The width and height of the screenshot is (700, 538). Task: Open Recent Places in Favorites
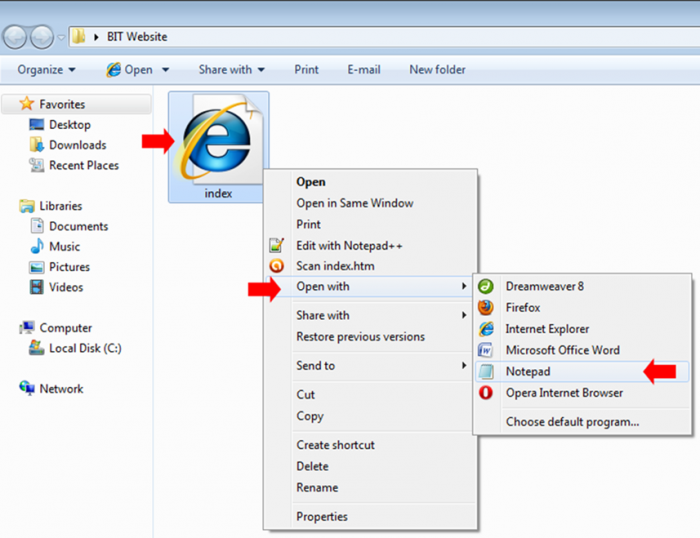[x=84, y=165]
